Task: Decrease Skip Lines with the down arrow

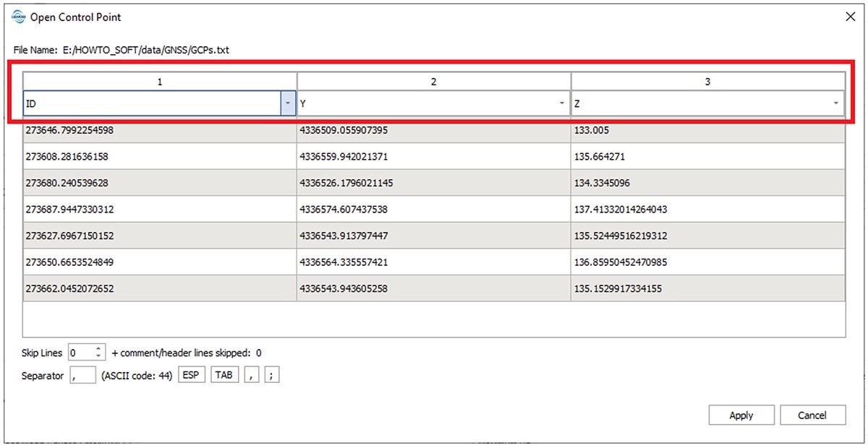Action: click(100, 357)
